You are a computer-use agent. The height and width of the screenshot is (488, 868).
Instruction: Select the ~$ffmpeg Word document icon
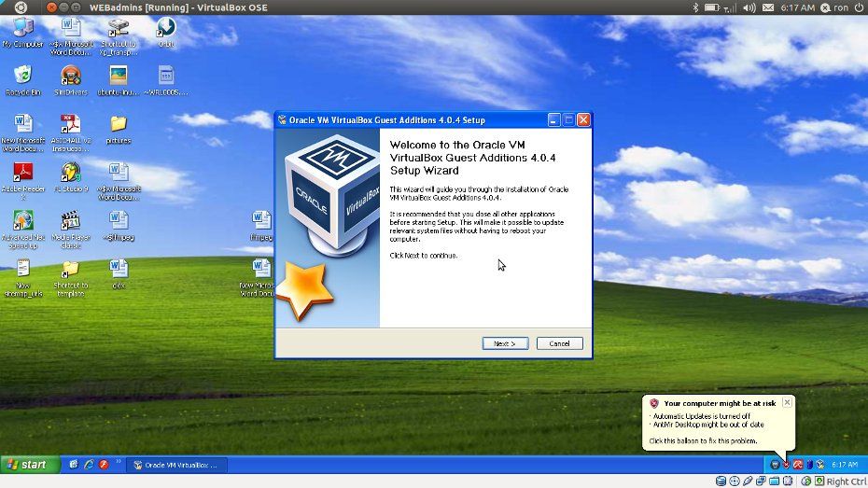tap(119, 226)
